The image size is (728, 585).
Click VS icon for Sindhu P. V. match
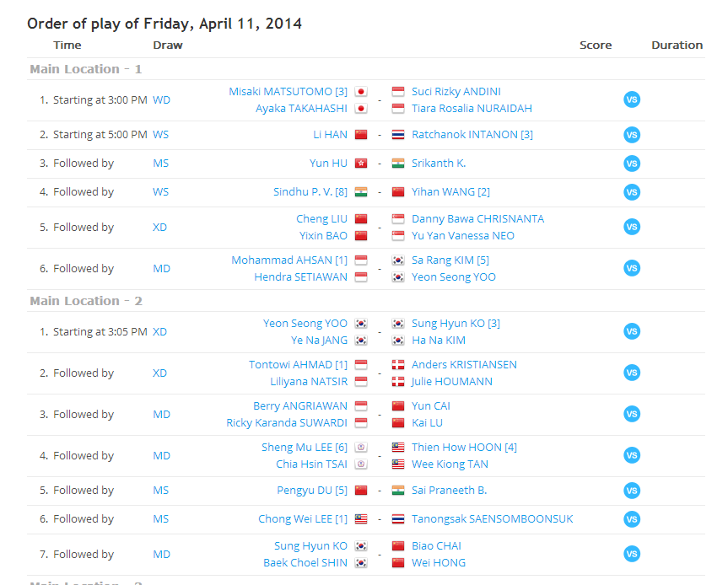click(632, 192)
